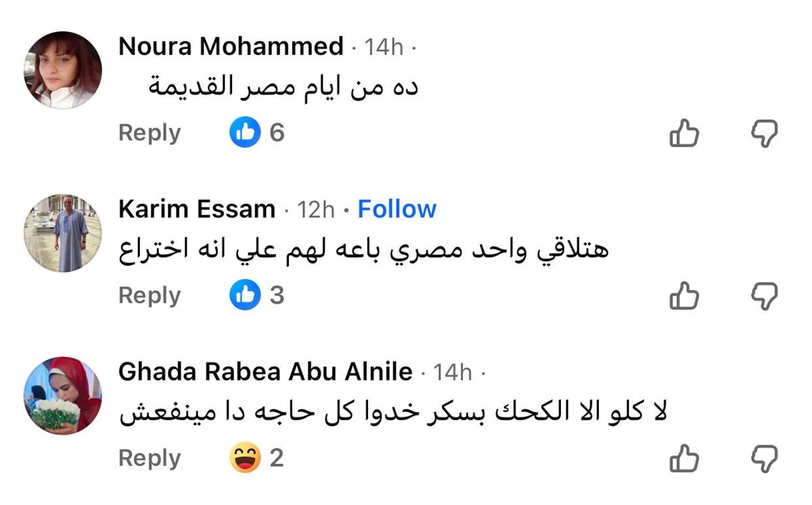This screenshot has height=505, width=812.
Task: Click Ghada Rabea Abu Alnile's profile picture
Action: pyautogui.click(x=63, y=395)
